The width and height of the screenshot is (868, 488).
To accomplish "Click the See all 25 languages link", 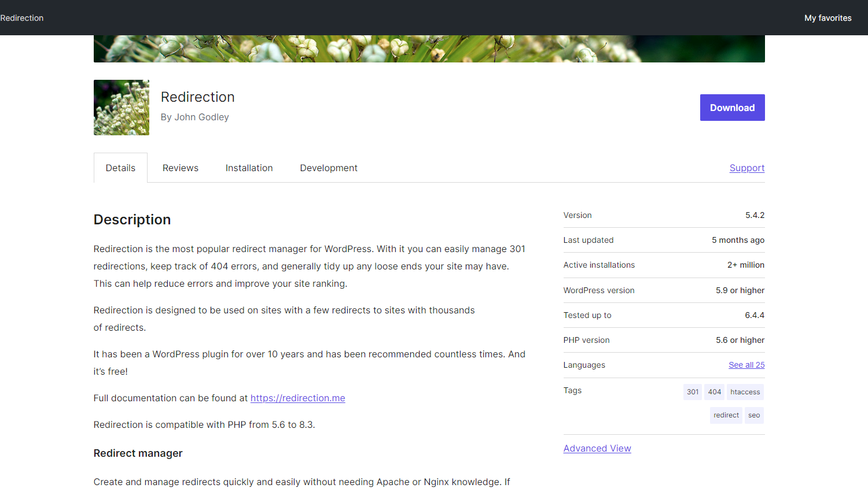I will tap(746, 365).
